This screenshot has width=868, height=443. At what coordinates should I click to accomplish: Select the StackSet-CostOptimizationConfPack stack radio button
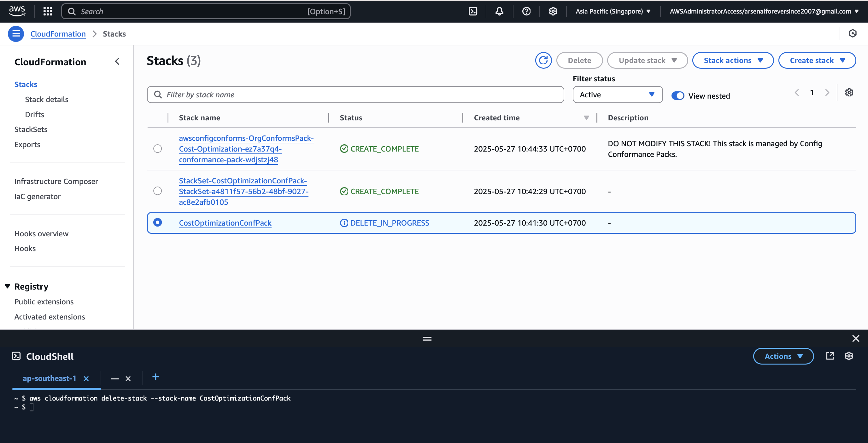(x=157, y=191)
